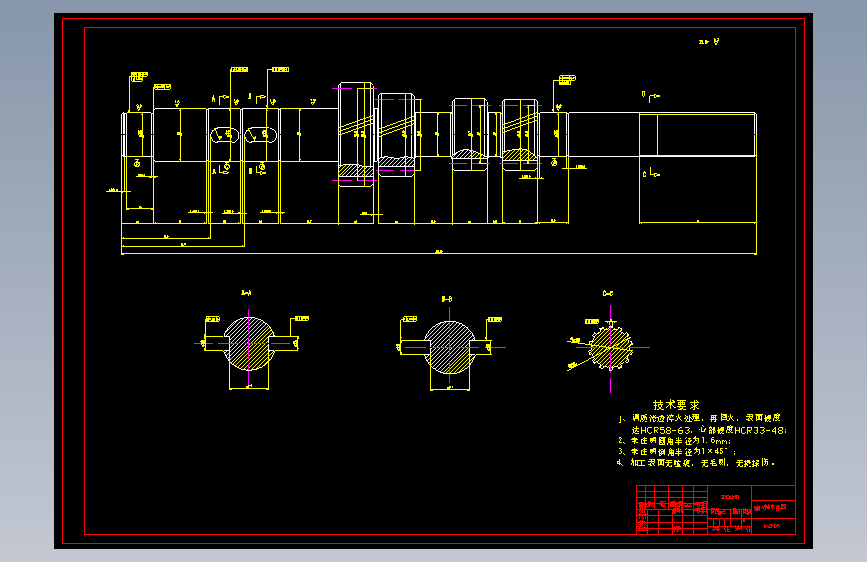Image resolution: width=867 pixels, height=562 pixels.
Task: Click the overall length dimension line
Action: click(x=439, y=253)
